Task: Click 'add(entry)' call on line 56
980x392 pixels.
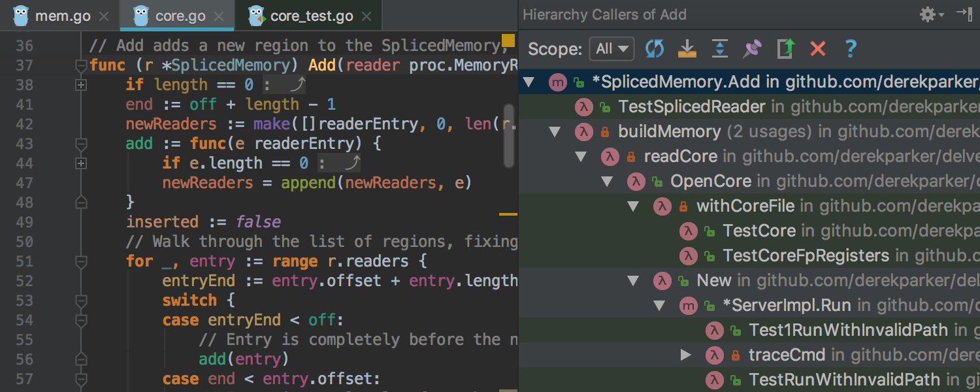Action: (244, 359)
